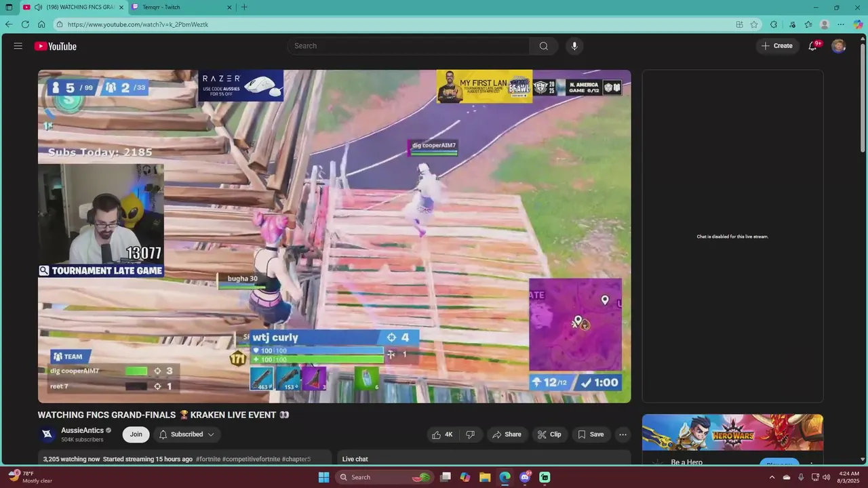Click the YouTube search magnifier button

pyautogui.click(x=544, y=46)
